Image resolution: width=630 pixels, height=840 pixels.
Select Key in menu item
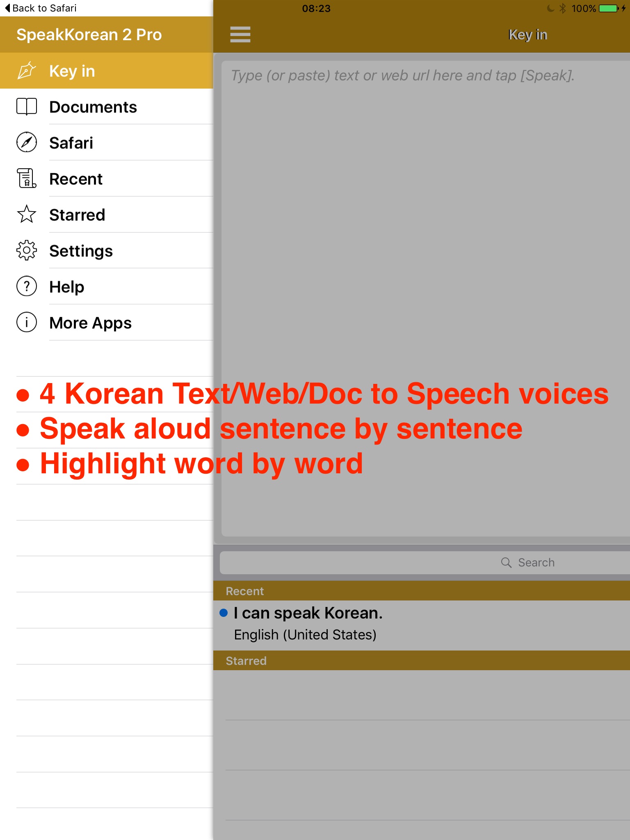pos(107,71)
